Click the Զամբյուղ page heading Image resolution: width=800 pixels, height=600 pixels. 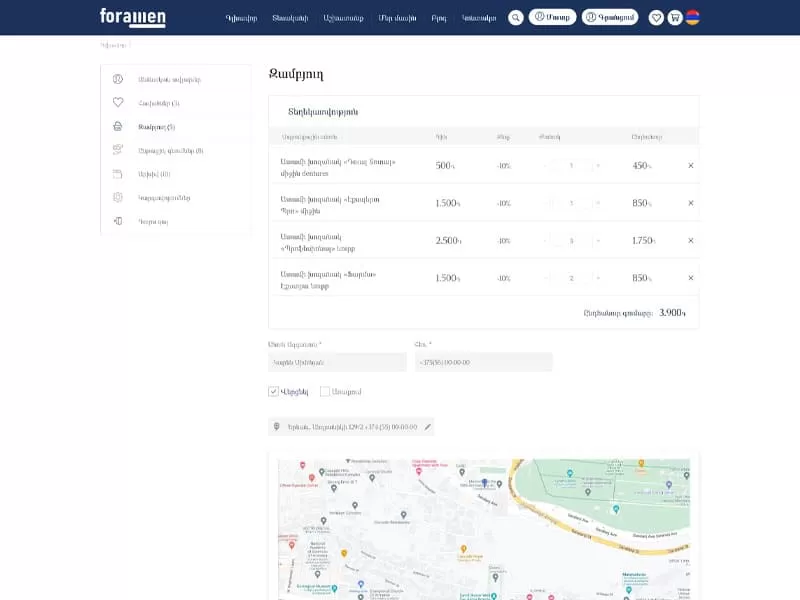click(296, 74)
